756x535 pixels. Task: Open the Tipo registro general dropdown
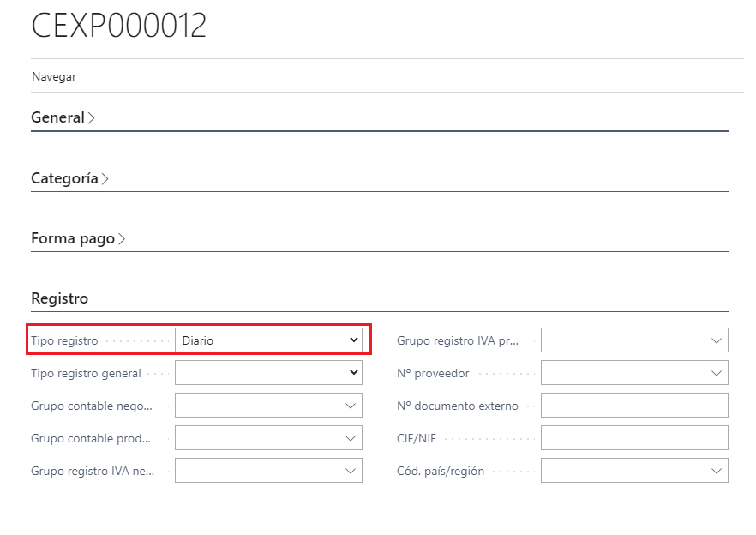click(268, 373)
